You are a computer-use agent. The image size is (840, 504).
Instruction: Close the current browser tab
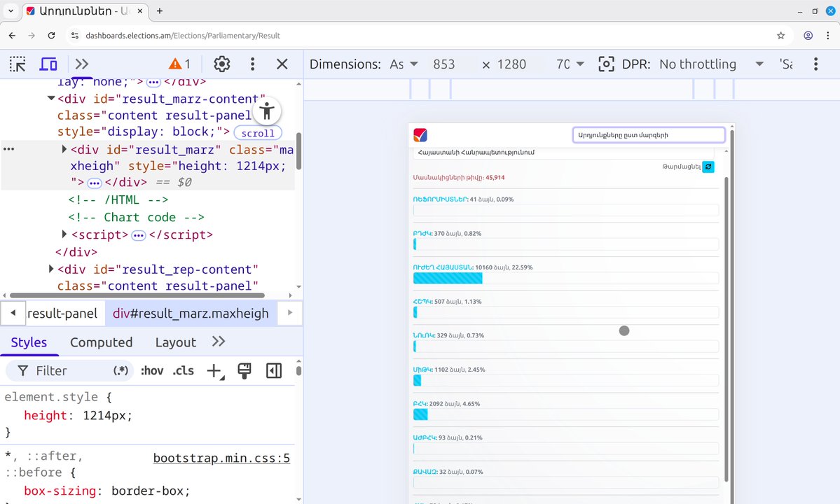[x=140, y=10]
